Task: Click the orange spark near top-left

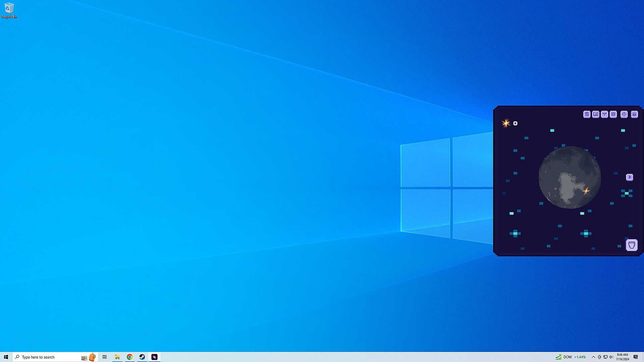Action: point(506,123)
